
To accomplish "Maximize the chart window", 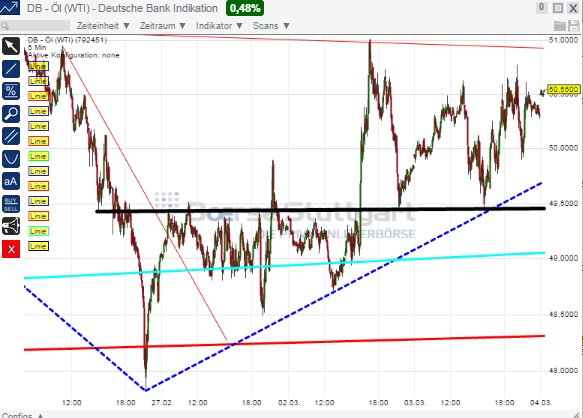I will pyautogui.click(x=558, y=8).
